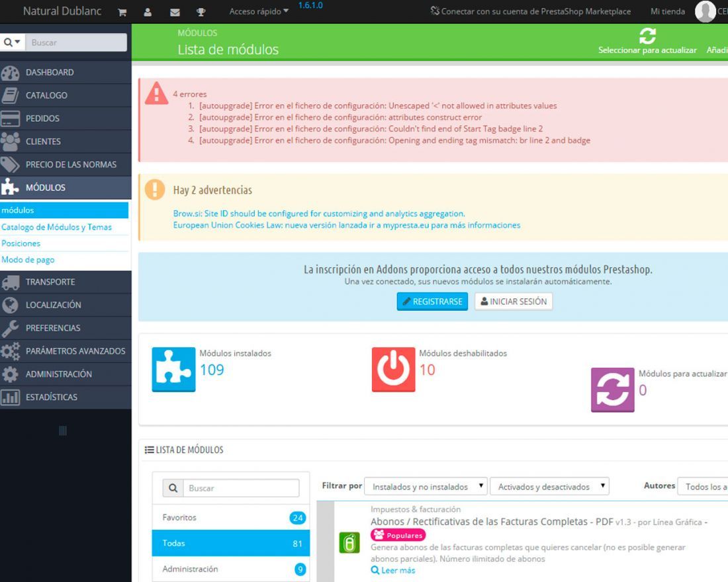Image resolution: width=728 pixels, height=582 pixels.
Task: Select the Administración category in list
Action: pos(231,569)
